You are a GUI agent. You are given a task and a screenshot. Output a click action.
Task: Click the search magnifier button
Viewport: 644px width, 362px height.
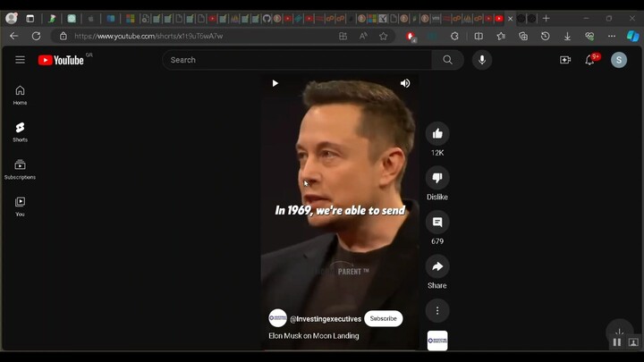click(x=448, y=60)
